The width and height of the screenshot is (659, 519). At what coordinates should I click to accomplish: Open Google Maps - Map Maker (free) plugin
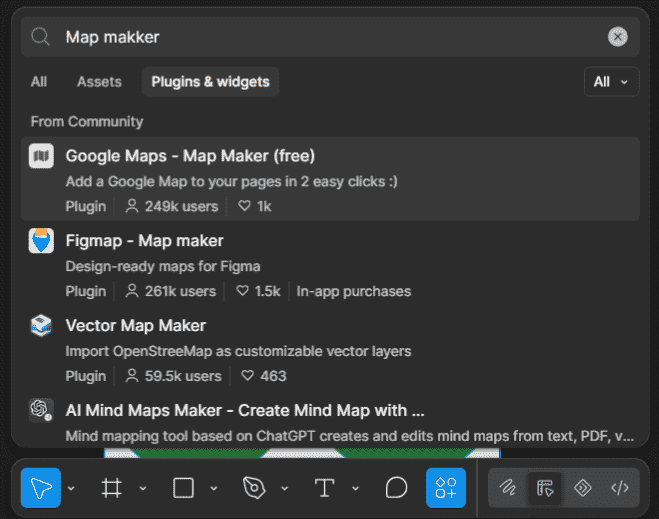pos(330,179)
